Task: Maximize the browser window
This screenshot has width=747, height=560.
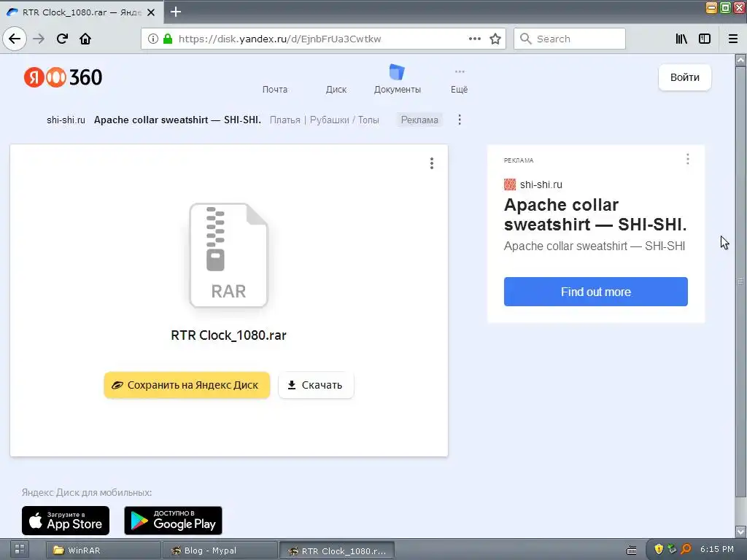Action: tap(726, 7)
